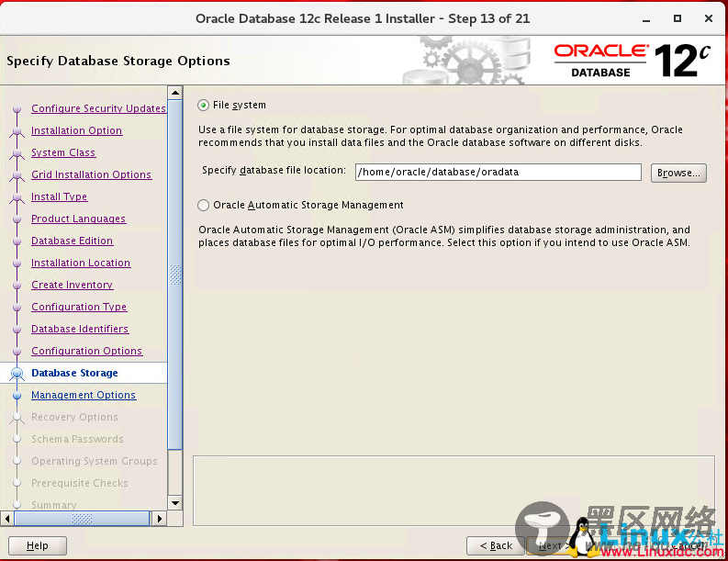This screenshot has height=561, width=728.
Task: Click the Configuration Type step marker icon
Action: click(x=17, y=307)
